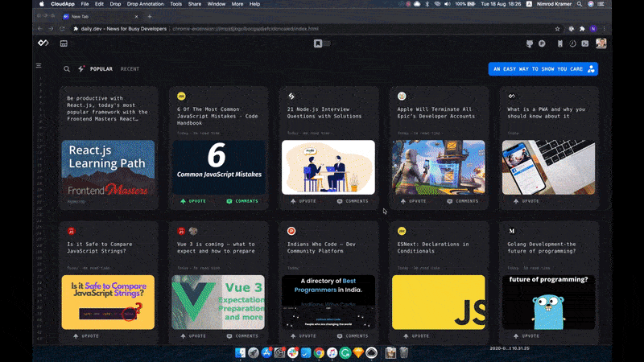Screen dimensions: 644x362
Task: Open Slack from the Dock
Action: click(x=293, y=352)
